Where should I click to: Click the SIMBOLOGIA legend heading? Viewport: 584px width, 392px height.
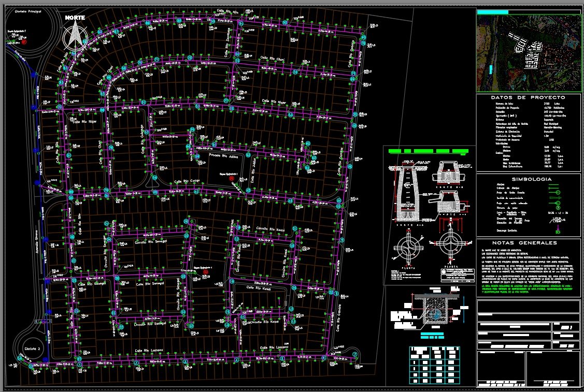pyautogui.click(x=529, y=179)
